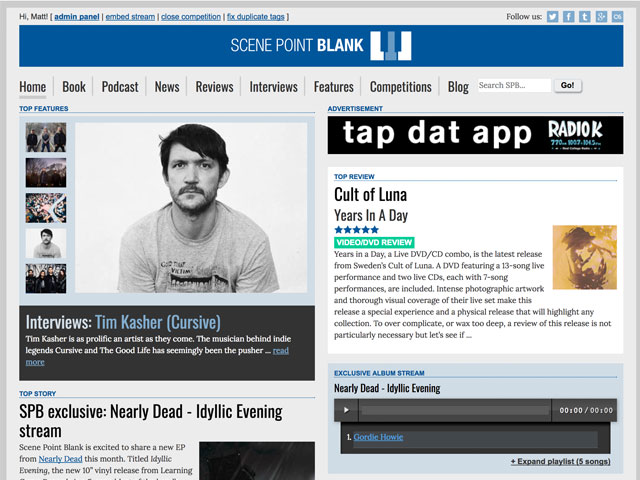Viewport: 640px width, 480px height.
Task: Open the Google Plus follow icon
Action: pyautogui.click(x=601, y=17)
